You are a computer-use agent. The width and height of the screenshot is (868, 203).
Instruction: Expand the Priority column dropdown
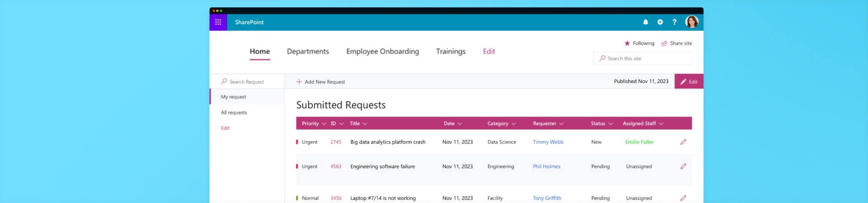click(x=324, y=124)
